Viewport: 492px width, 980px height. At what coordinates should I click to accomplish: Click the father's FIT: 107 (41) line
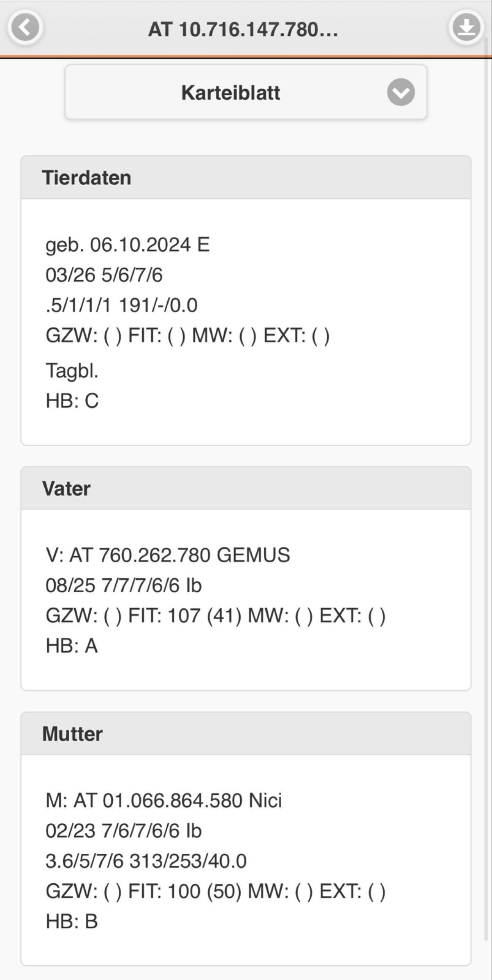point(215,616)
